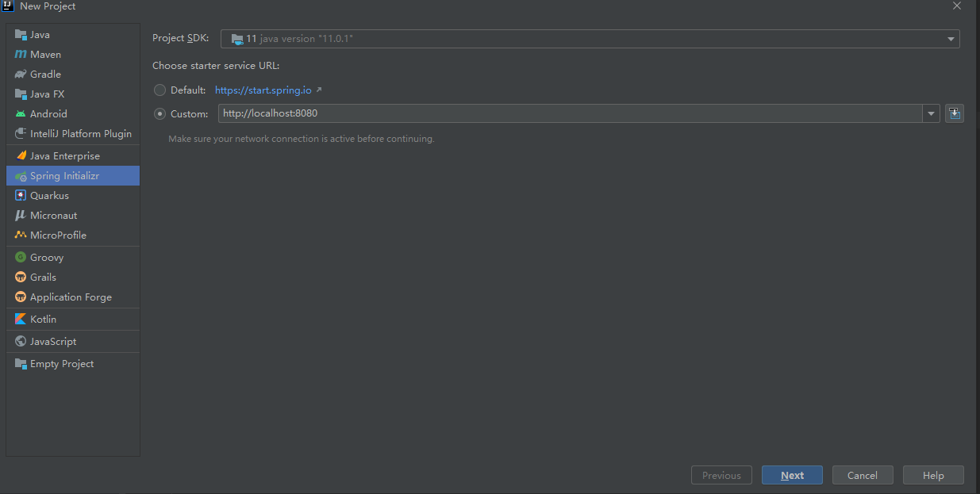This screenshot has width=980, height=494.
Task: Click the Java Enterprise flame icon
Action: pyautogui.click(x=21, y=156)
